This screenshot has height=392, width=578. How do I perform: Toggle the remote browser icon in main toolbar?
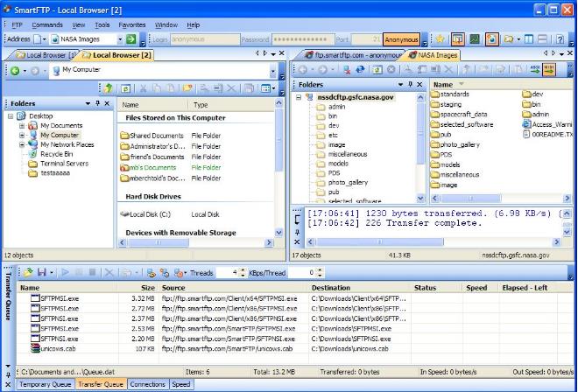(x=492, y=39)
